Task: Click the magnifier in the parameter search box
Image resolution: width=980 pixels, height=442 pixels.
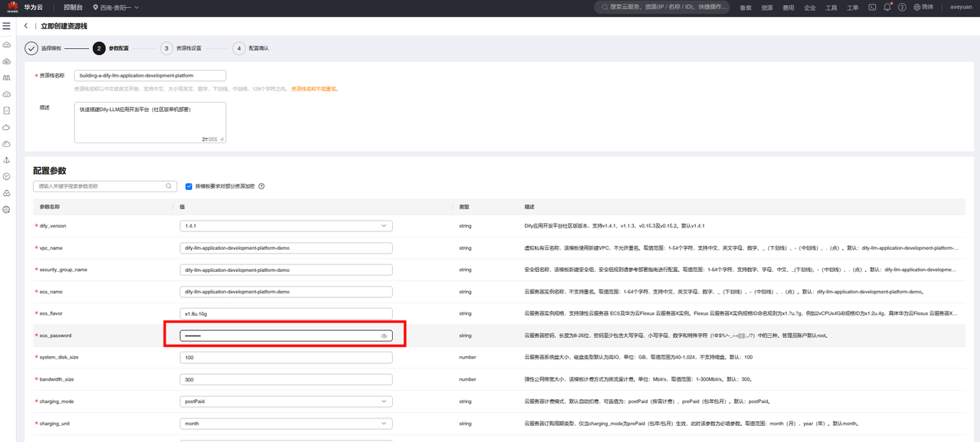Action: click(x=169, y=186)
